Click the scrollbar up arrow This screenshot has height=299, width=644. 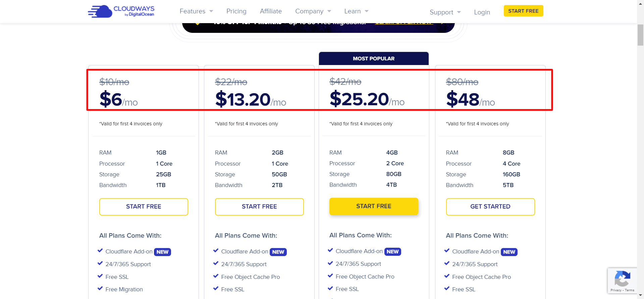[640, 3]
